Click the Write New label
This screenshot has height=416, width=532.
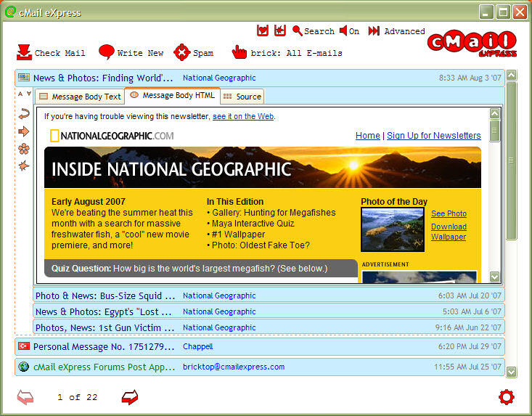point(140,53)
